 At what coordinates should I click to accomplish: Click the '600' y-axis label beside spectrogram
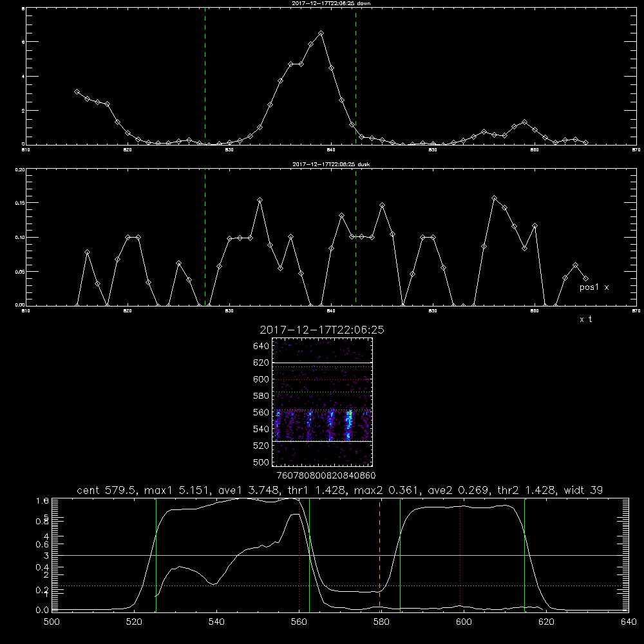pyautogui.click(x=261, y=379)
